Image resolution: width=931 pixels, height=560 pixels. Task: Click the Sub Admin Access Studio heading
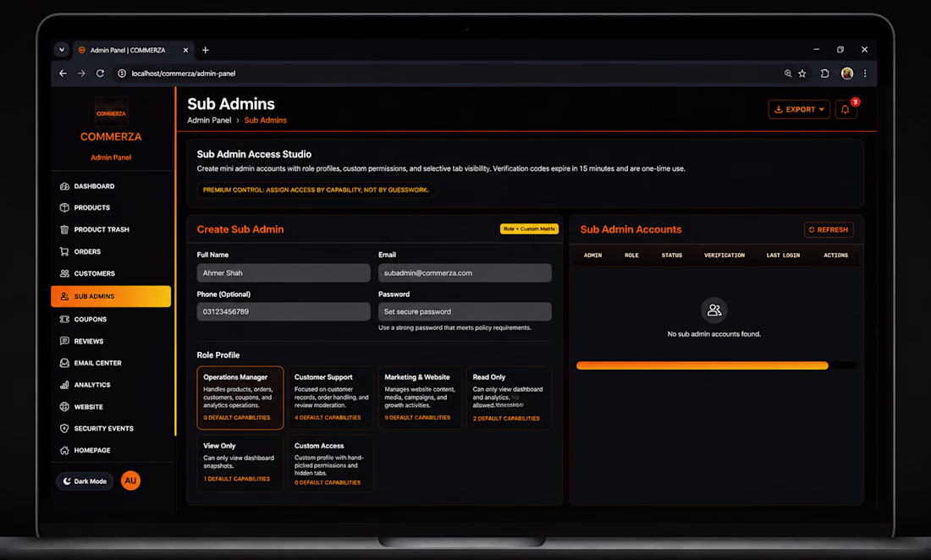pyautogui.click(x=254, y=154)
